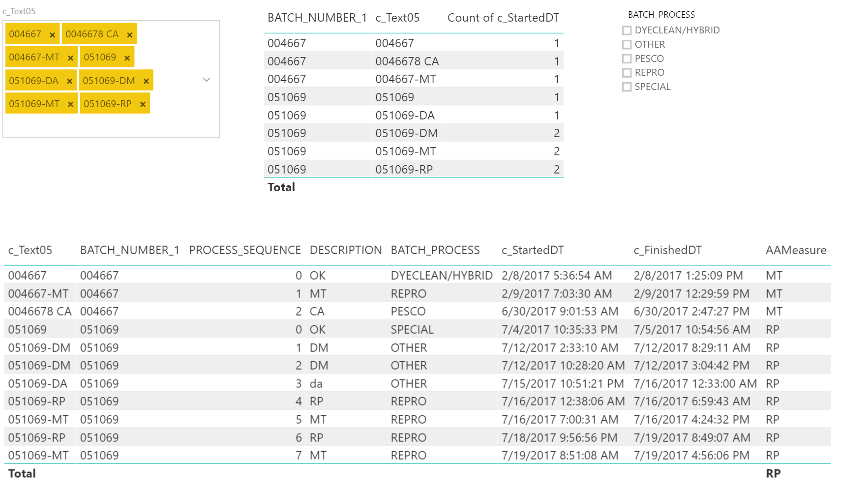Check the REPRO checkbox
Image resolution: width=868 pixels, height=491 pixels.
coord(627,73)
